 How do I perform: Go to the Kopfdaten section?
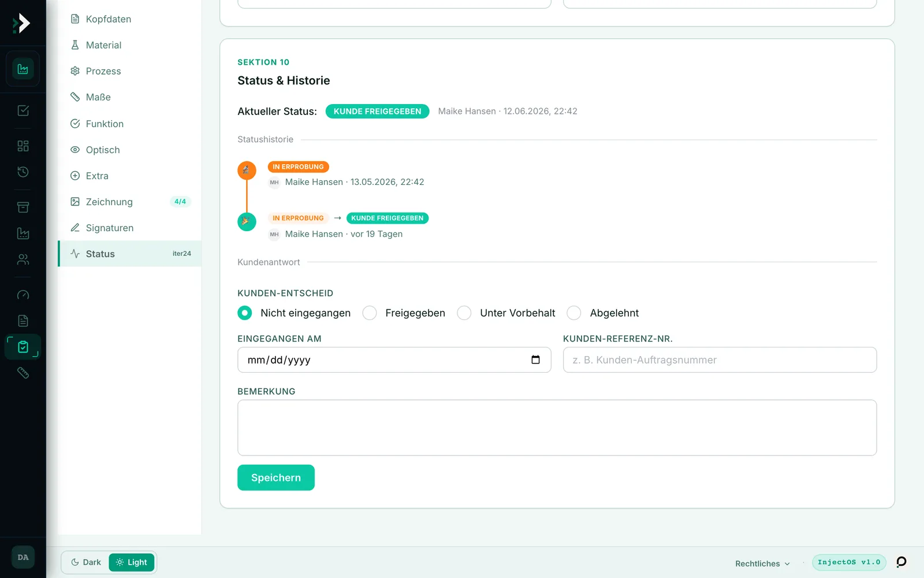[129, 19]
